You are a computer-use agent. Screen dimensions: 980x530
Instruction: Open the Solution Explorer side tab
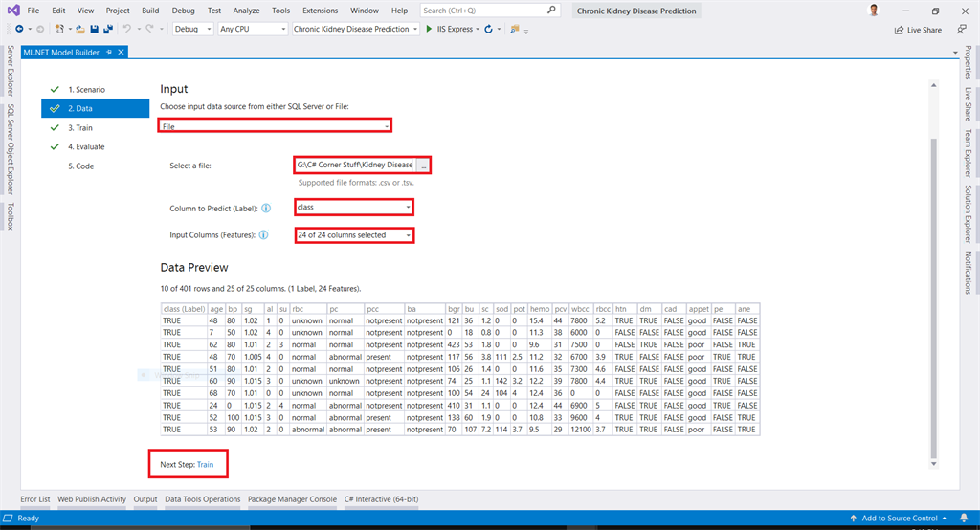pyautogui.click(x=968, y=213)
